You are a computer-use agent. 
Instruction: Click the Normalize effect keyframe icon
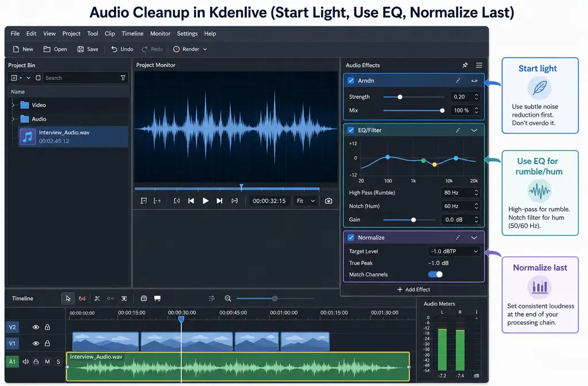458,237
